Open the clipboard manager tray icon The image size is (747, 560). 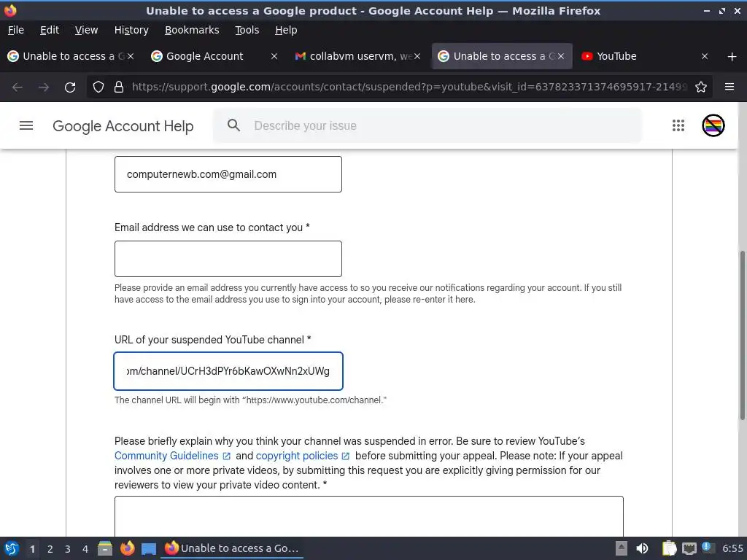[x=670, y=548]
